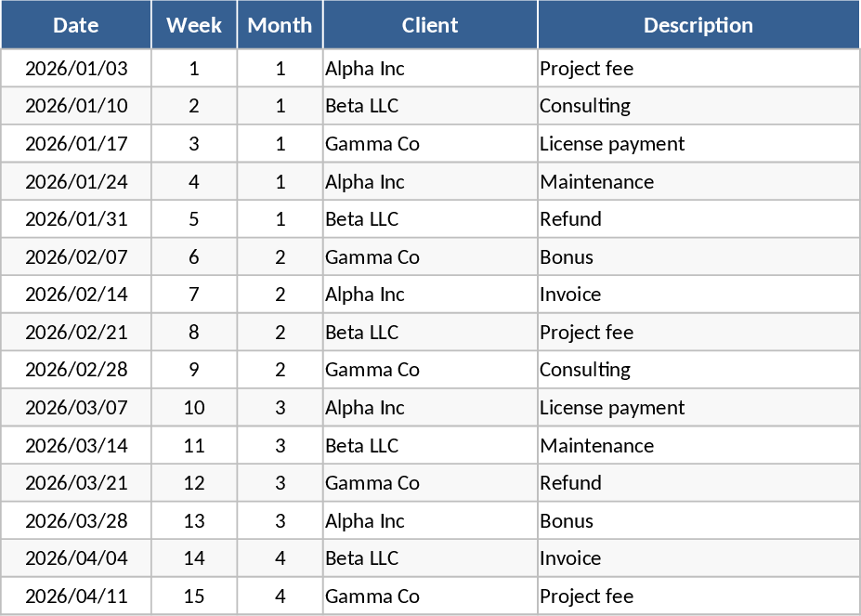Select date cell 2026/02/21
The height and width of the screenshot is (616, 861).
tap(76, 333)
